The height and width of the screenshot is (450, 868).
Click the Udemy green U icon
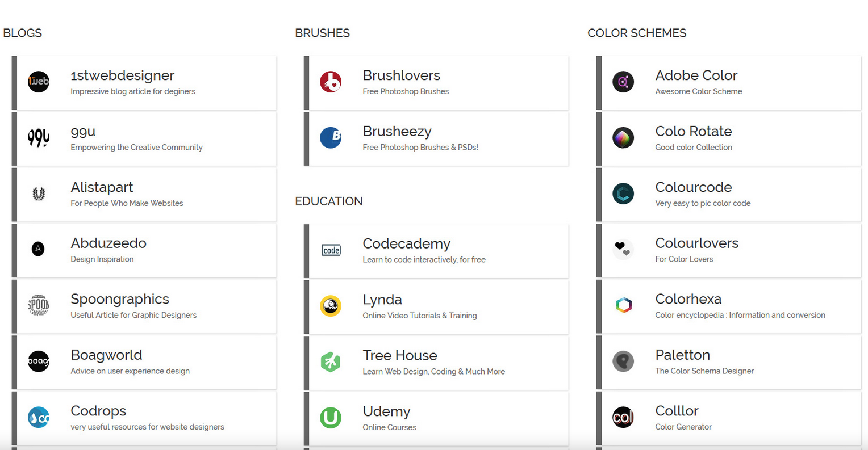click(x=331, y=418)
